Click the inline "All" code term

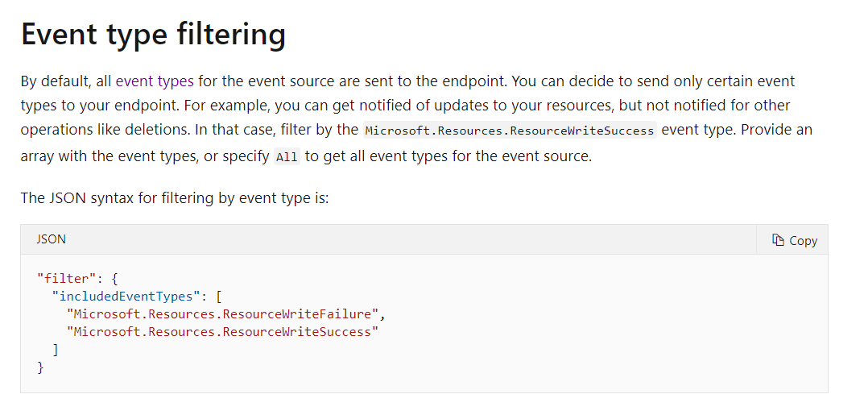coord(287,157)
